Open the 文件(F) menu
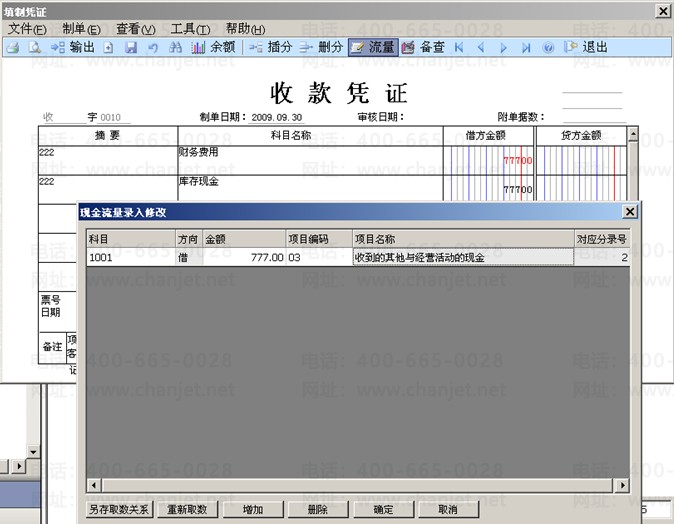Viewport: 674px width, 524px height. tap(27, 29)
